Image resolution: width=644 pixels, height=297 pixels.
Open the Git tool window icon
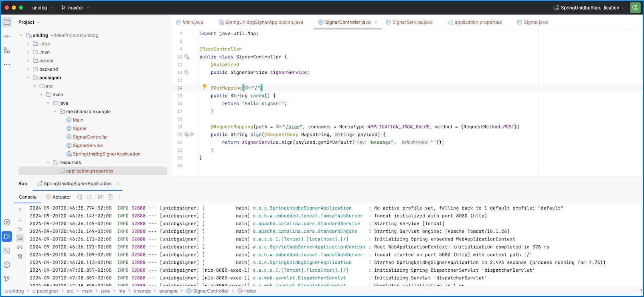pos(7,279)
